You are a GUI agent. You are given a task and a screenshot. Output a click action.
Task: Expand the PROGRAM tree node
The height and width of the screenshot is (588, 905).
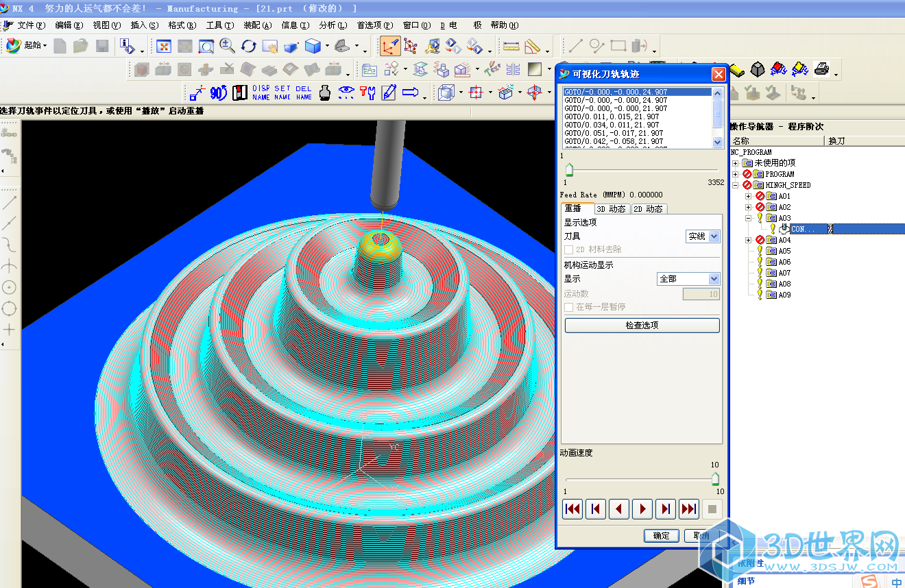click(736, 174)
